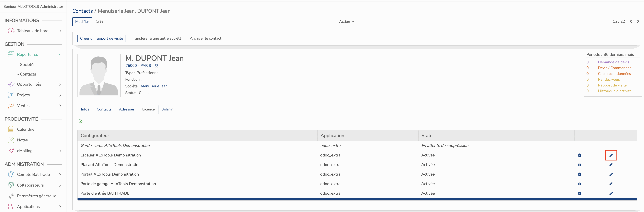Click the Archiver le contact link
The image size is (644, 212).
click(x=206, y=38)
